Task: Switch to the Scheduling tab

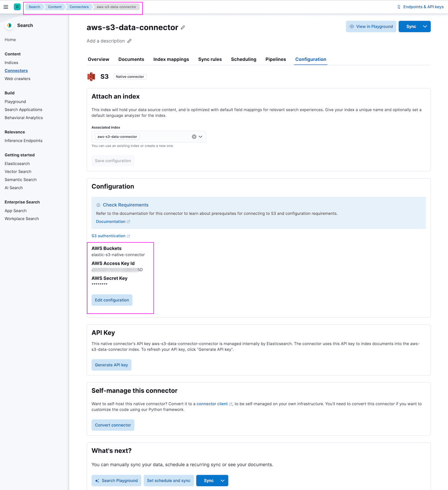Action: point(243,59)
